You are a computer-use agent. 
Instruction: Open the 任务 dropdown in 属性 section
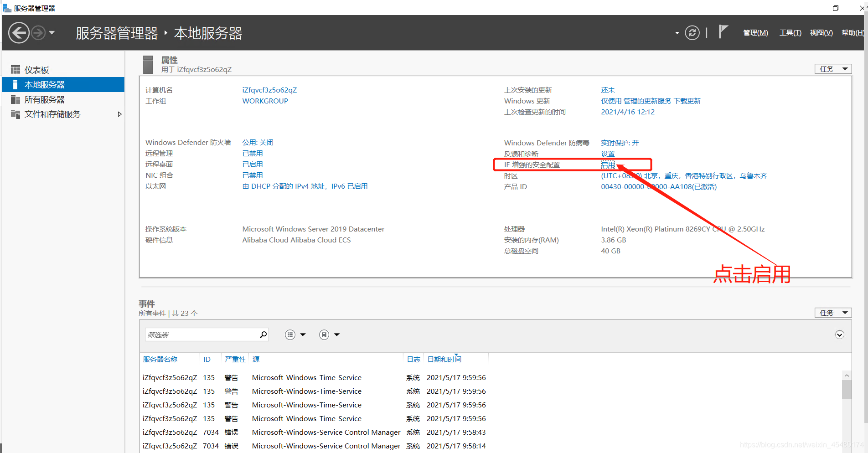pos(833,69)
